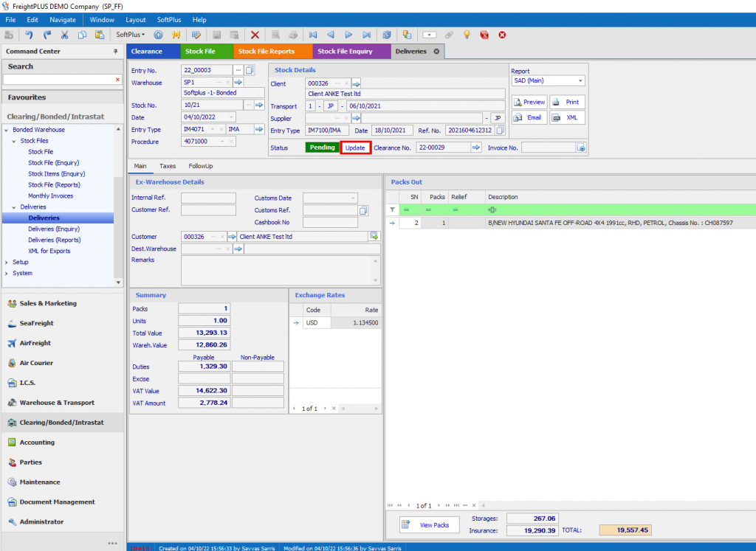Toggle the filter funnel icon in Packs Out
This screenshot has height=551, width=756.
tap(392, 209)
